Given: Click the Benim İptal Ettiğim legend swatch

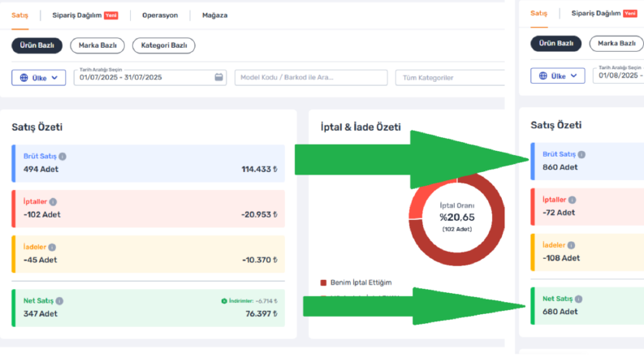Looking at the screenshot, I should pos(323,282).
